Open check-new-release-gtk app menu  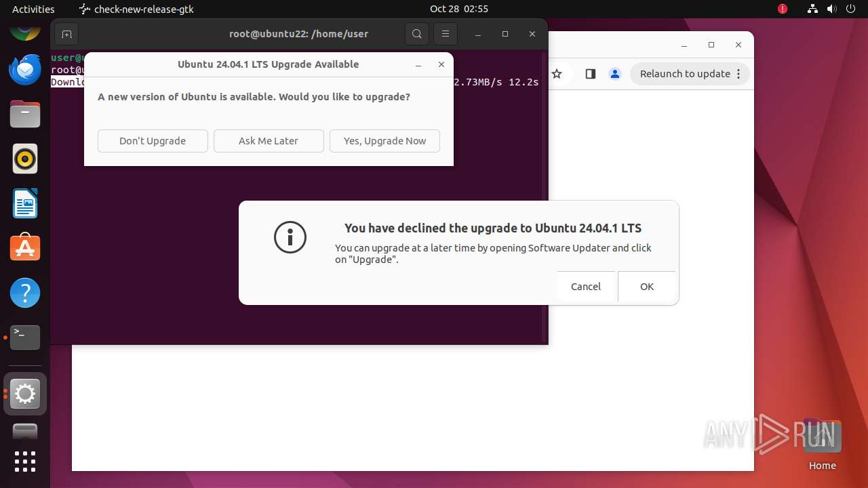(136, 9)
